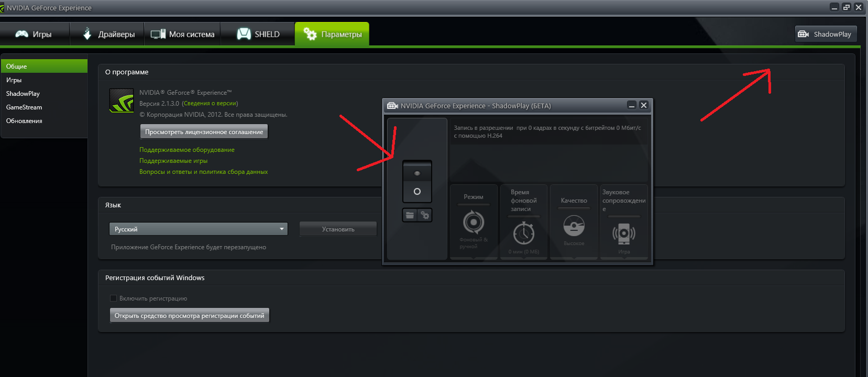Click the О программе section header

click(127, 72)
